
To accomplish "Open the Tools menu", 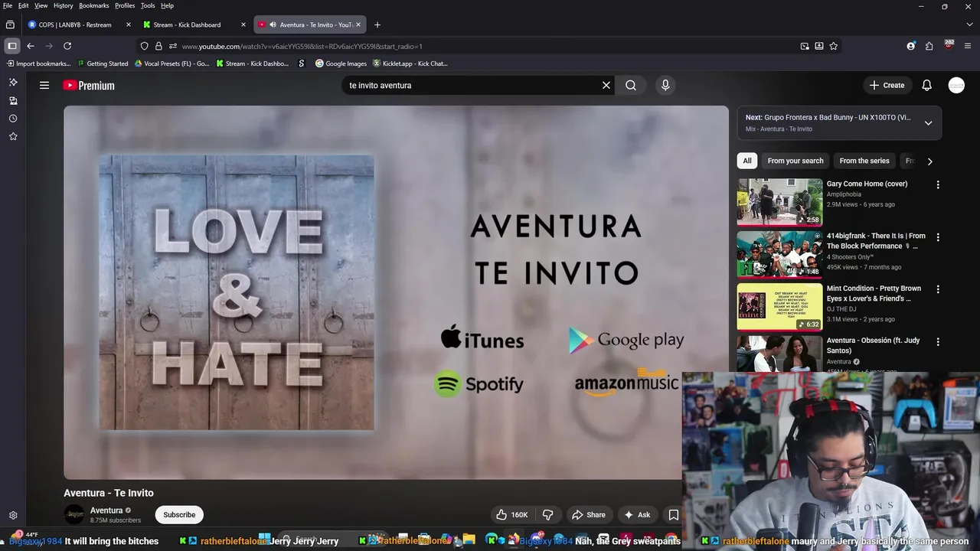I will pyautogui.click(x=148, y=5).
